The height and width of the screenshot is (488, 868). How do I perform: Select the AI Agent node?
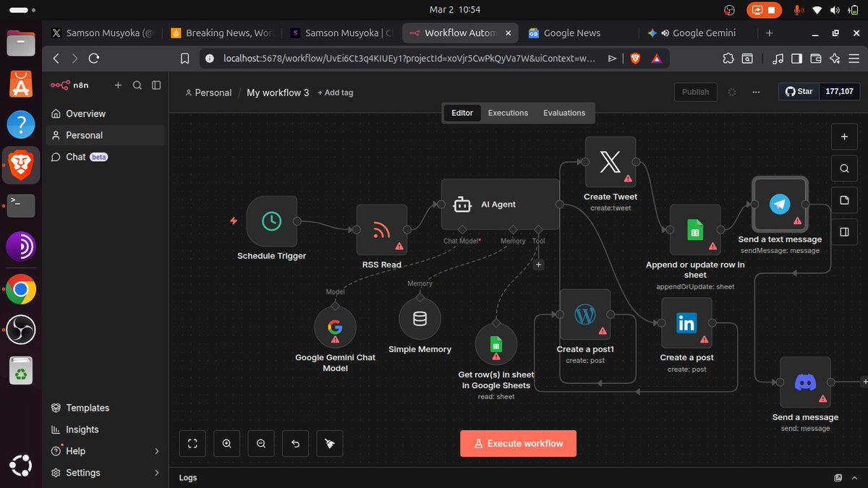pos(500,205)
